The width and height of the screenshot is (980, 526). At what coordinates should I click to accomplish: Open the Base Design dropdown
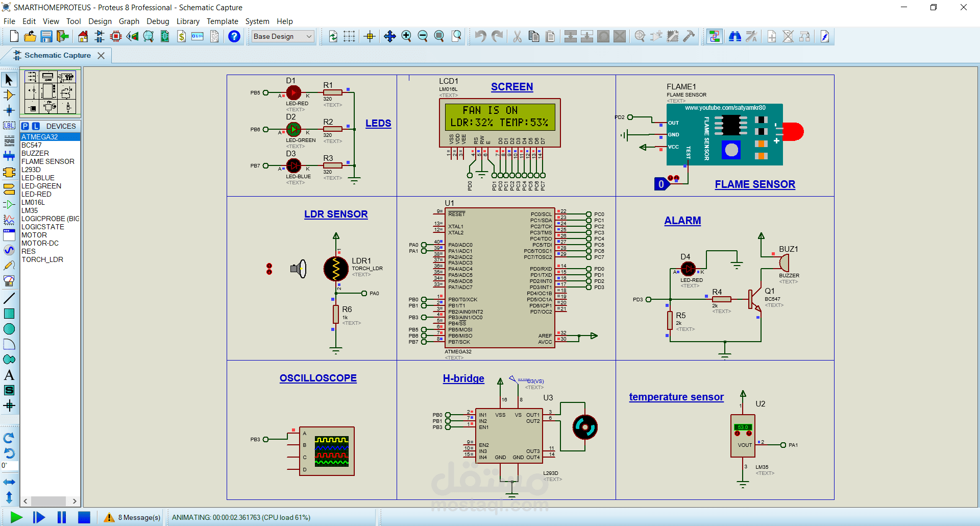point(282,36)
